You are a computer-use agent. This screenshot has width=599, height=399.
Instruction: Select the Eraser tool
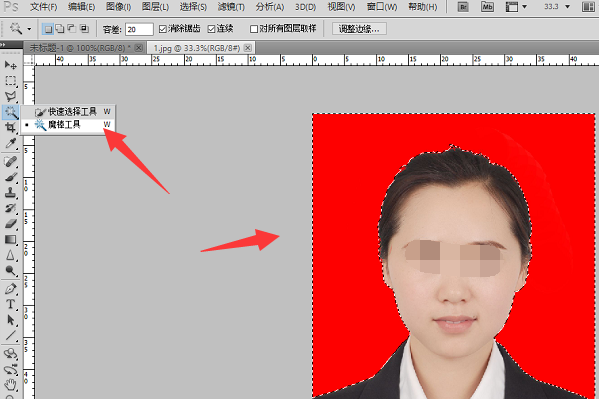point(10,224)
